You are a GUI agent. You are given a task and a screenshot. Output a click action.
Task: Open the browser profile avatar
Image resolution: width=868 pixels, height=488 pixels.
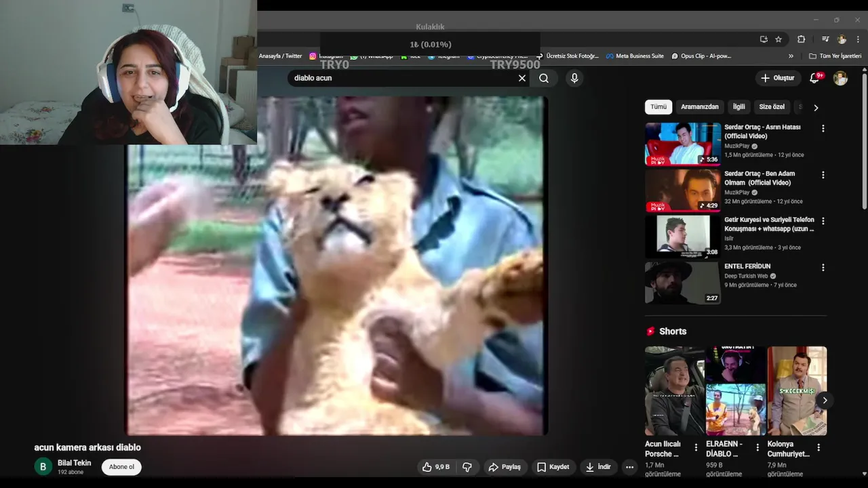842,39
